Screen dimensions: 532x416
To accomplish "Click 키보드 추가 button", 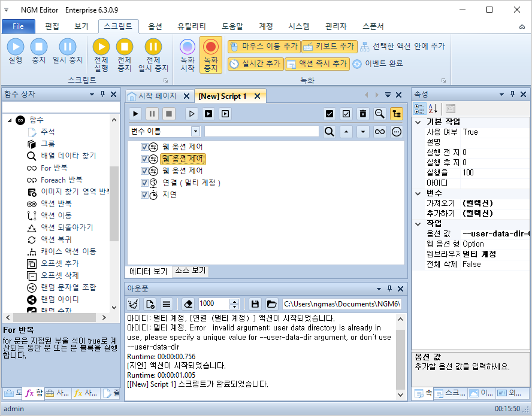I will 329,47.
